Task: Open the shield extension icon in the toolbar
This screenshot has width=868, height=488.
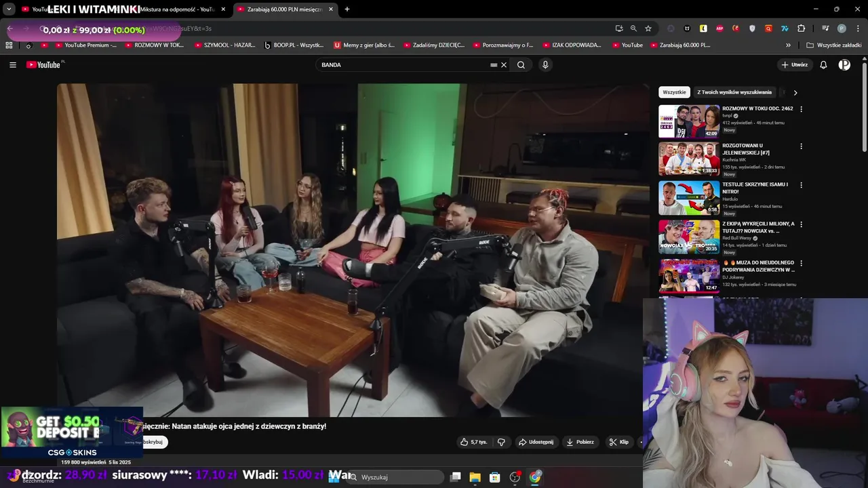Action: click(752, 28)
